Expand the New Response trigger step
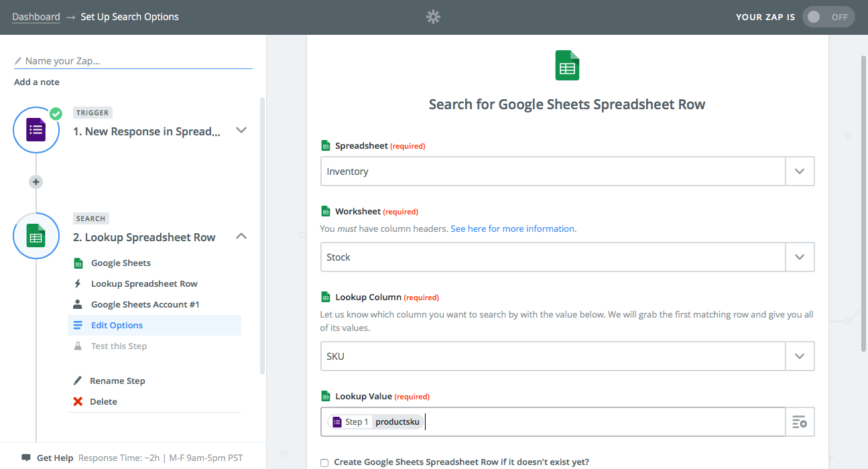Viewport: 868px width, 469px height. click(x=241, y=131)
